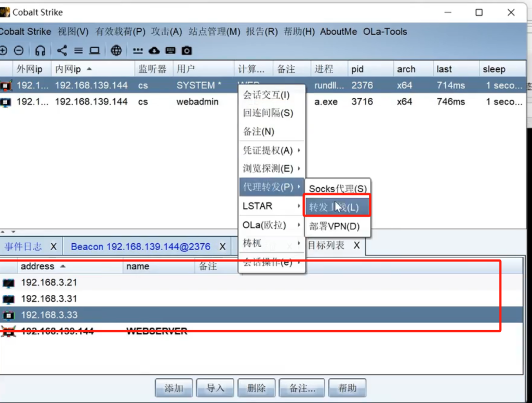Switch to the Beacon 192.168.139.144@2376 tab
This screenshot has width=532, height=403.
[x=140, y=246]
